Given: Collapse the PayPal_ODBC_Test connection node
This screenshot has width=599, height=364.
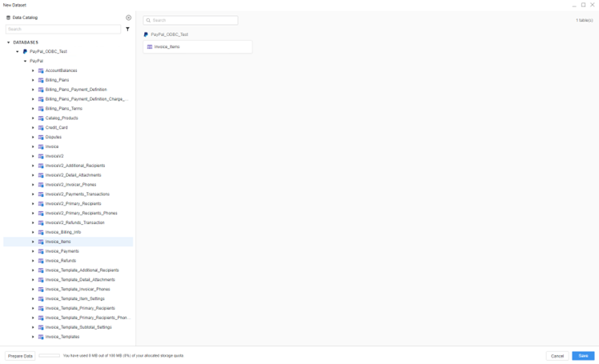Looking at the screenshot, I should [18, 51].
